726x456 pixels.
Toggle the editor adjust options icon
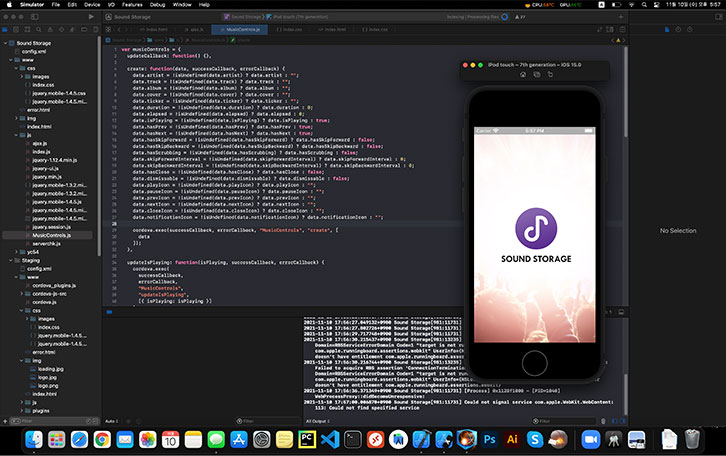[610, 30]
